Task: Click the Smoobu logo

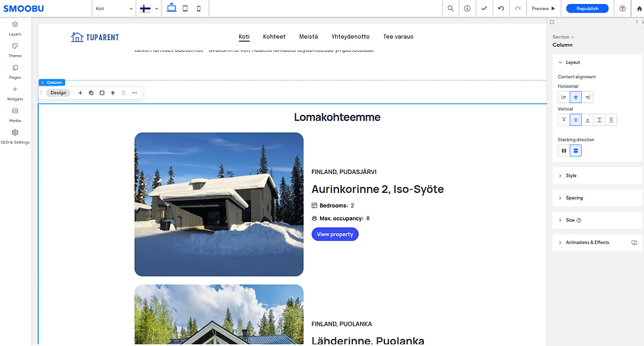Action: point(24,9)
